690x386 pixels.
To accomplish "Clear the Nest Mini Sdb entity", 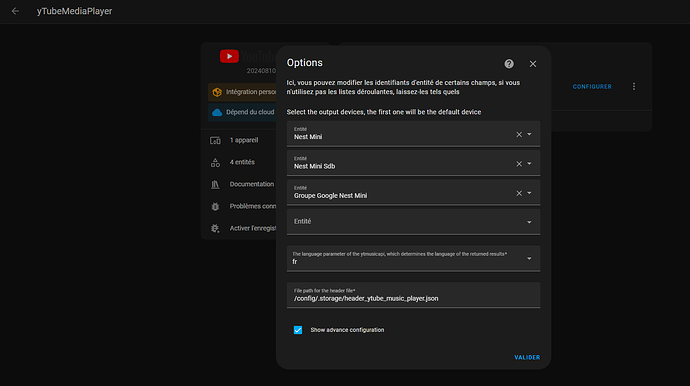I will (519, 164).
